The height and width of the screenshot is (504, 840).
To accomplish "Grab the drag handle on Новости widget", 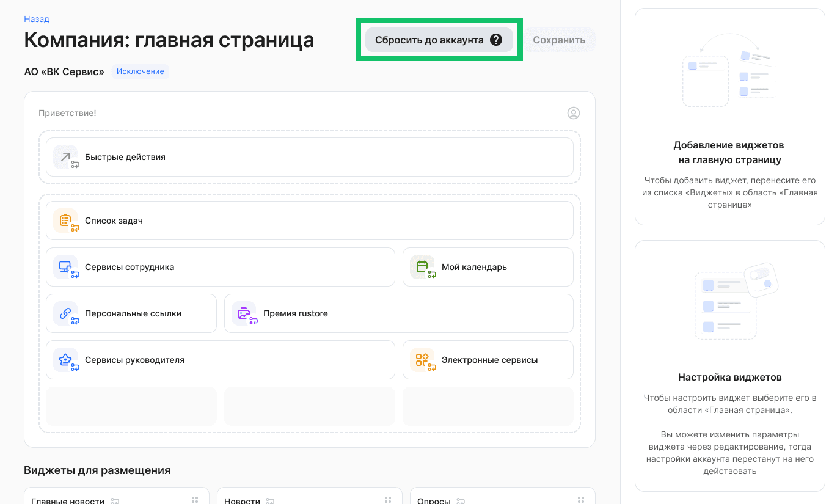I will pyautogui.click(x=388, y=499).
